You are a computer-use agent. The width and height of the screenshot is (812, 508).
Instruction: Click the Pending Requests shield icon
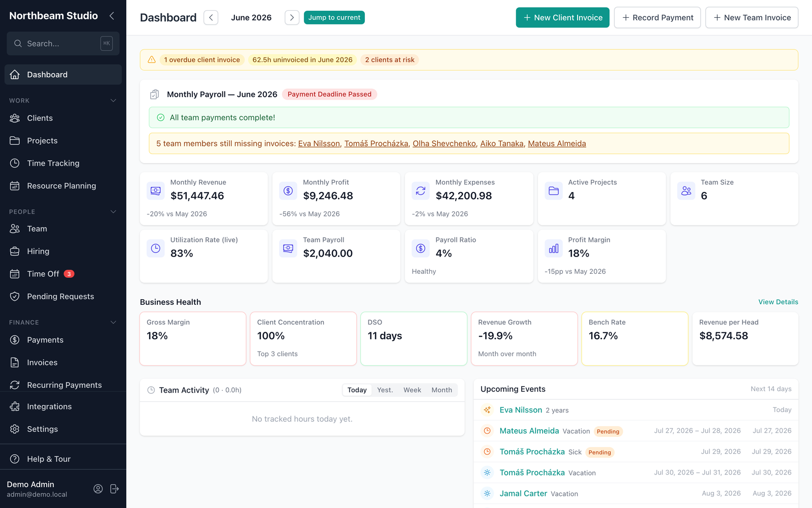tap(15, 297)
